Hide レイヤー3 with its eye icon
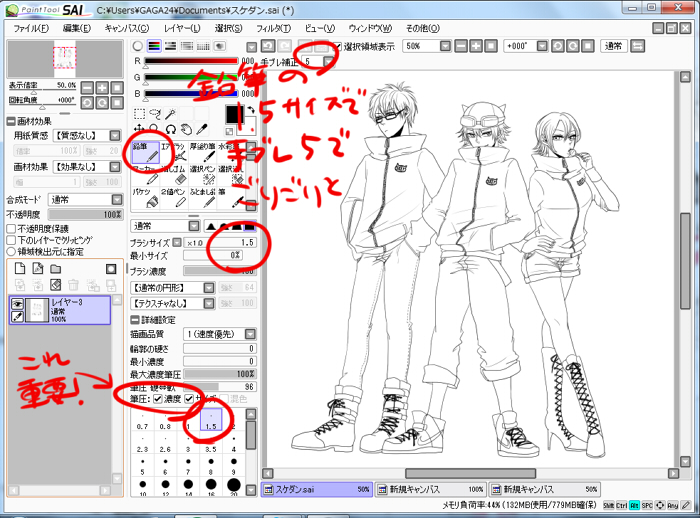700x518 pixels. [x=17, y=304]
